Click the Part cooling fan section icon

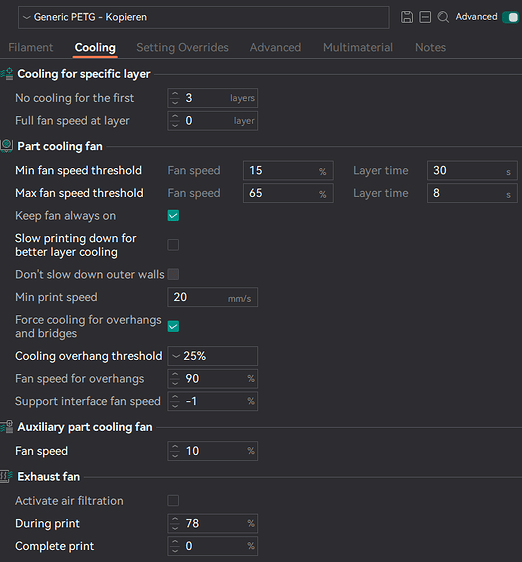(7, 146)
